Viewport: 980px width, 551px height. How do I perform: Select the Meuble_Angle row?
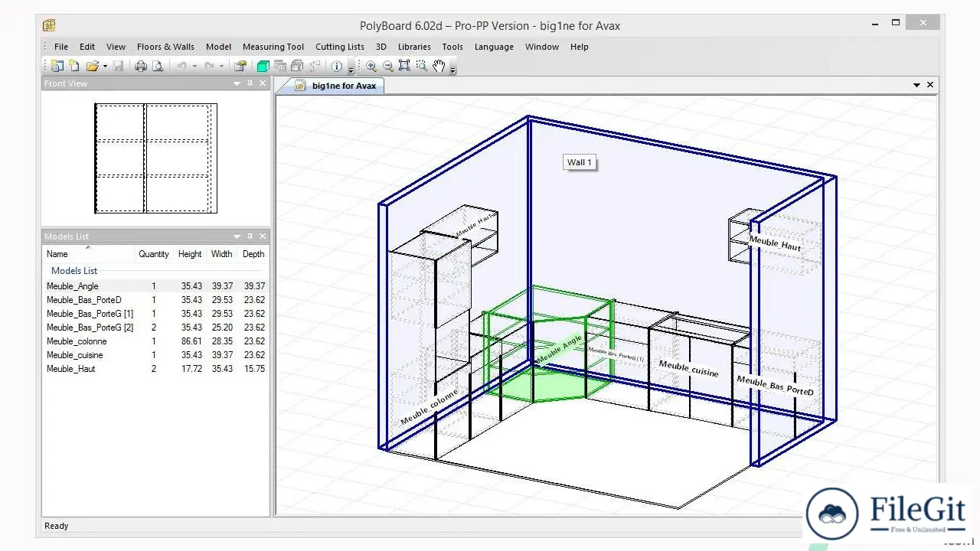155,286
